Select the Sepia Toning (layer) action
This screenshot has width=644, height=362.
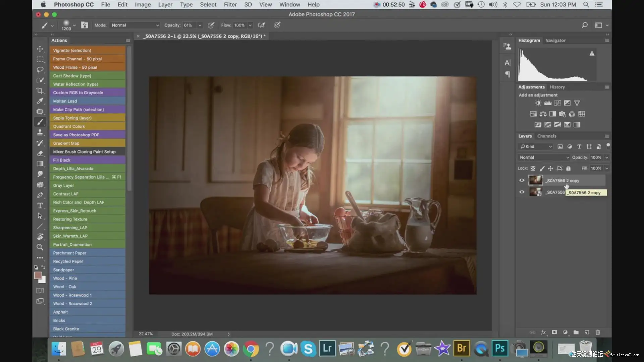coord(72,118)
